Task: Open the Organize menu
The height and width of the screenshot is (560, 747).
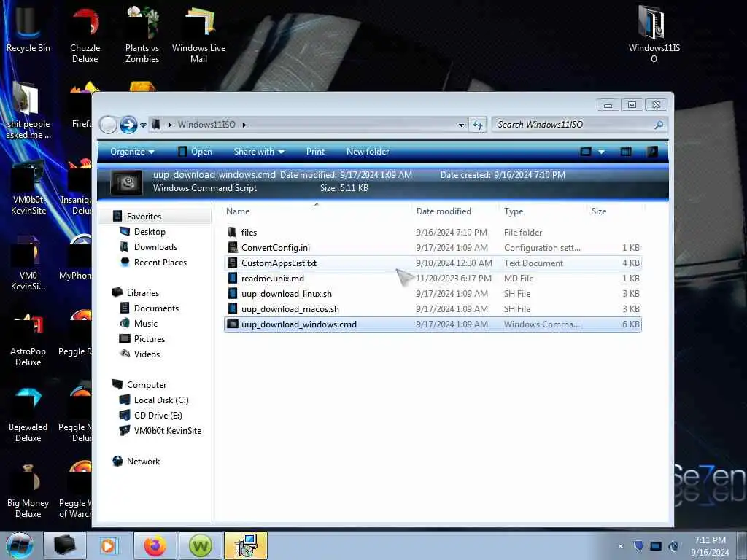Action: pos(132,152)
